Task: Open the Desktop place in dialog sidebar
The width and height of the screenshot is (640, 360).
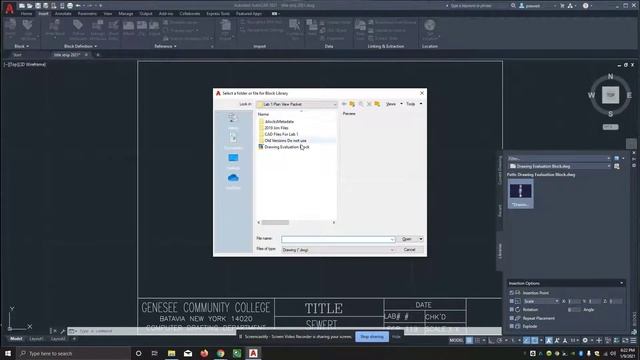Action: point(233,161)
